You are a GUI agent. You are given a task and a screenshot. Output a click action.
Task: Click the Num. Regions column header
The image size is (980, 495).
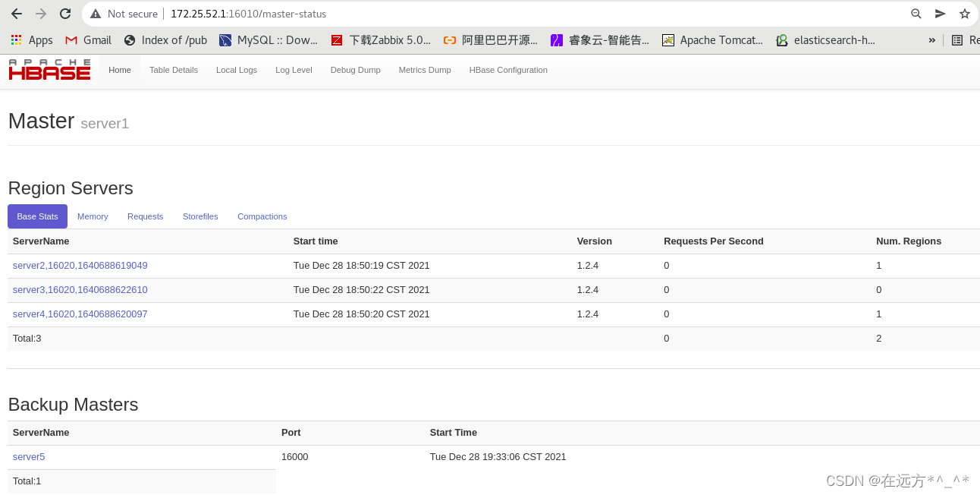tap(909, 241)
